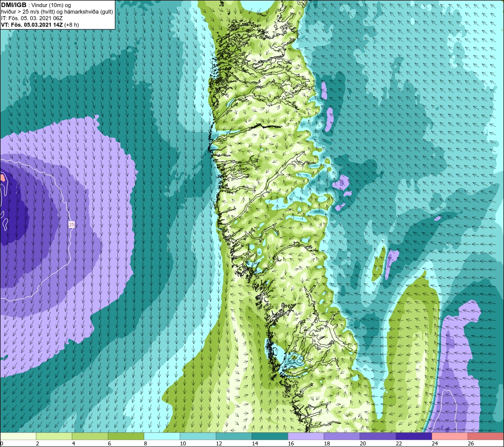The image size is (504, 447).
Task: Choose the medium purple 18–20 m/s swatch
Action: pyautogui.click(x=342, y=436)
